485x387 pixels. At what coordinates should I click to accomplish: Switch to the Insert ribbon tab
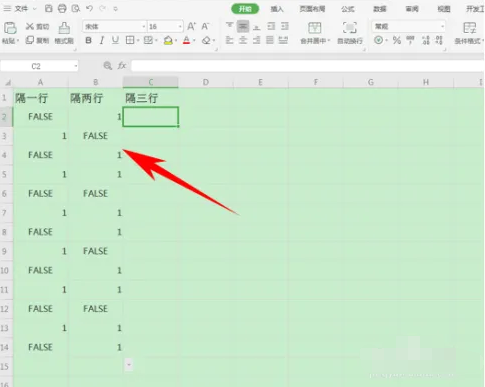tap(277, 9)
